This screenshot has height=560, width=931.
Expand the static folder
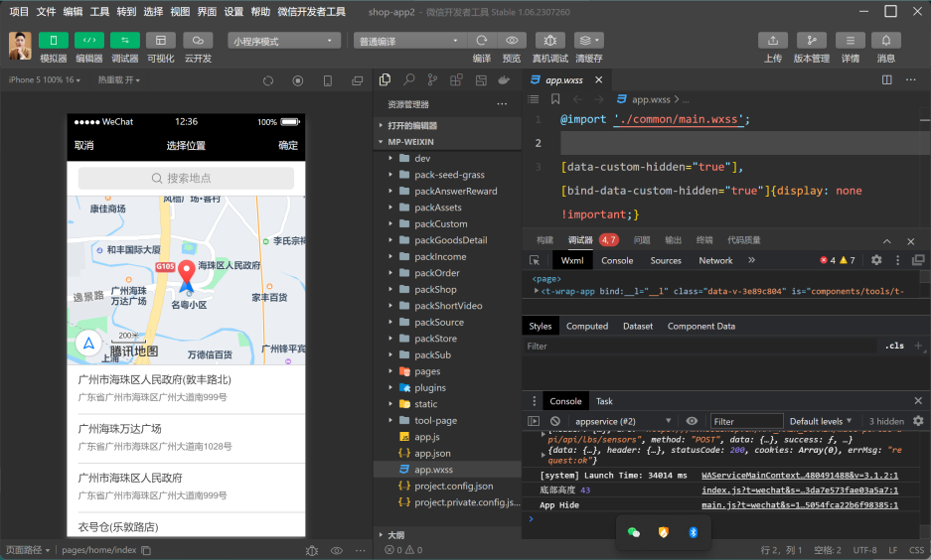(x=447, y=404)
